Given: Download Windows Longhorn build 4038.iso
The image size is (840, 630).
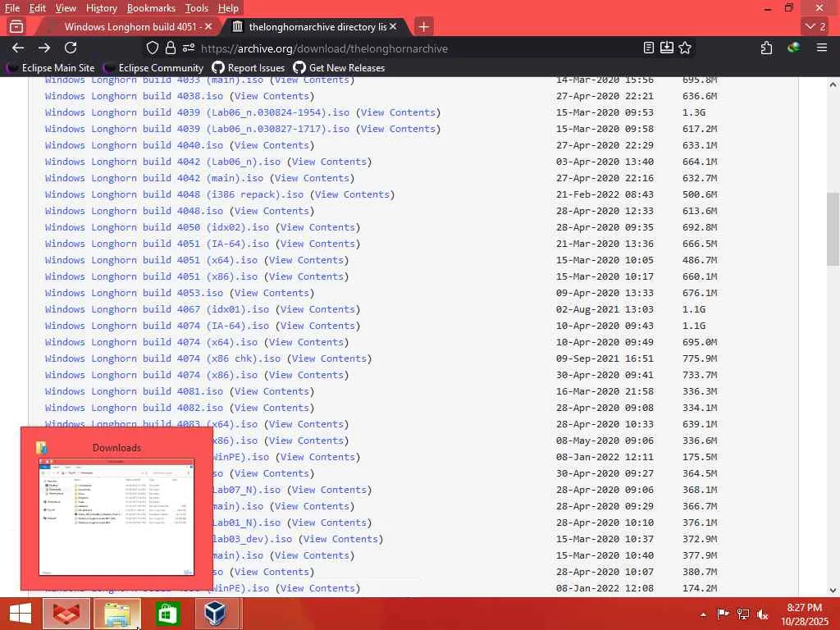Looking at the screenshot, I should [134, 96].
